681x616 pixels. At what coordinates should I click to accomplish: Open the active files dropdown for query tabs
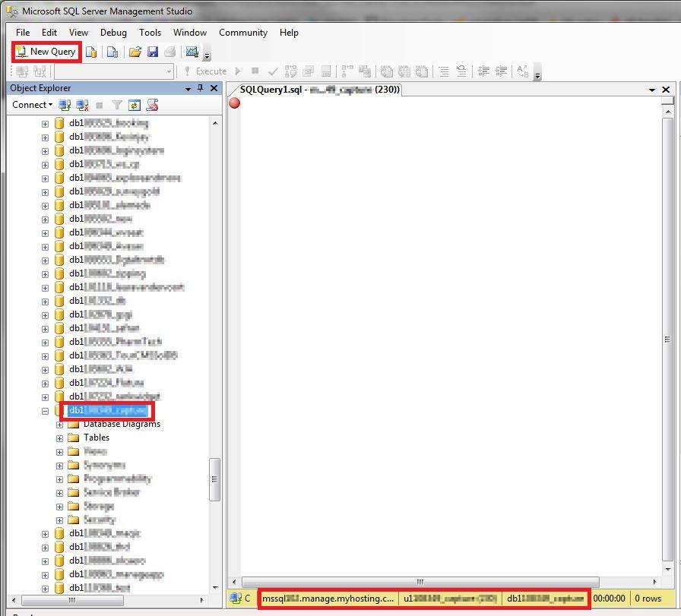click(x=652, y=90)
